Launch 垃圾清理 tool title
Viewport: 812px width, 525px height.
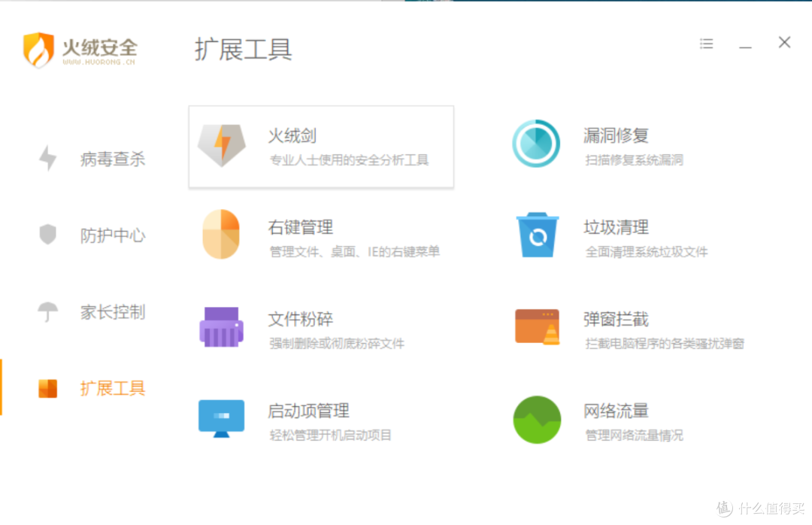616,227
